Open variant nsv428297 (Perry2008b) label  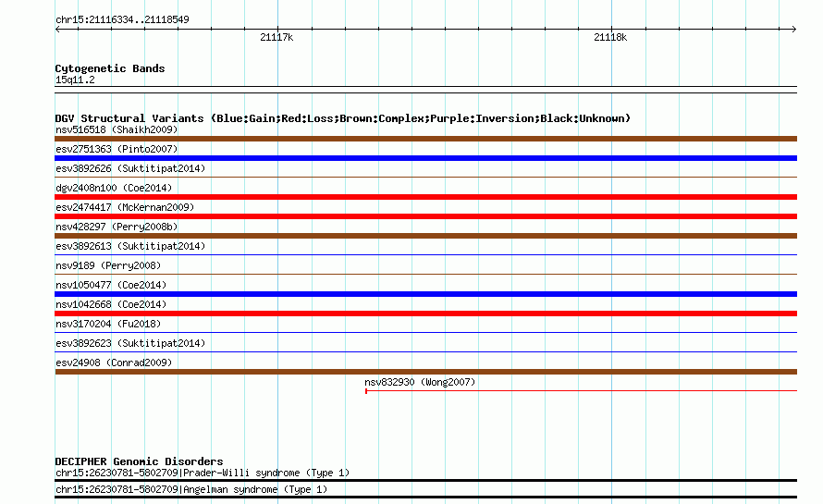pos(117,227)
